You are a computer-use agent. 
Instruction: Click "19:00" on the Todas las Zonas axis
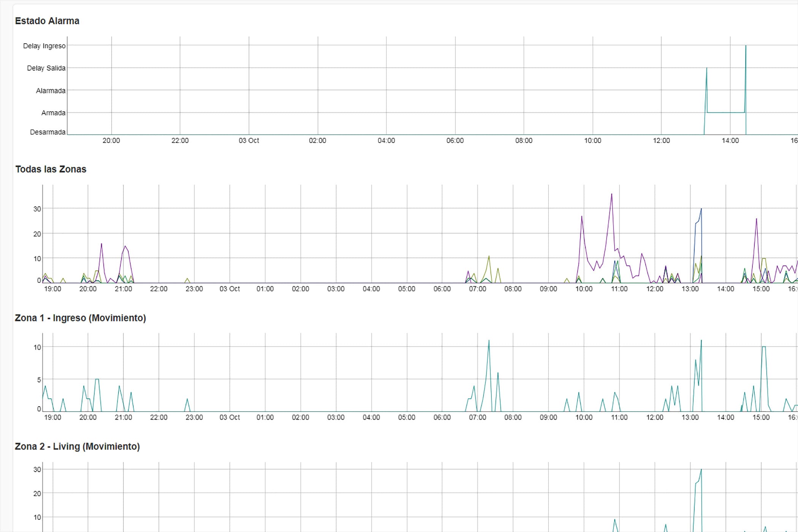point(52,289)
